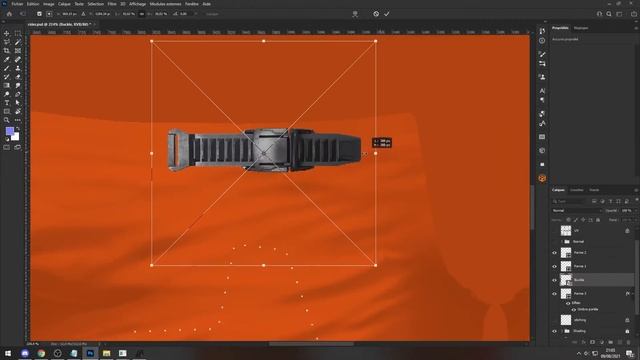Image resolution: width=640 pixels, height=360 pixels.
Task: Open the layer filter type dropdown
Action: click(x=570, y=201)
